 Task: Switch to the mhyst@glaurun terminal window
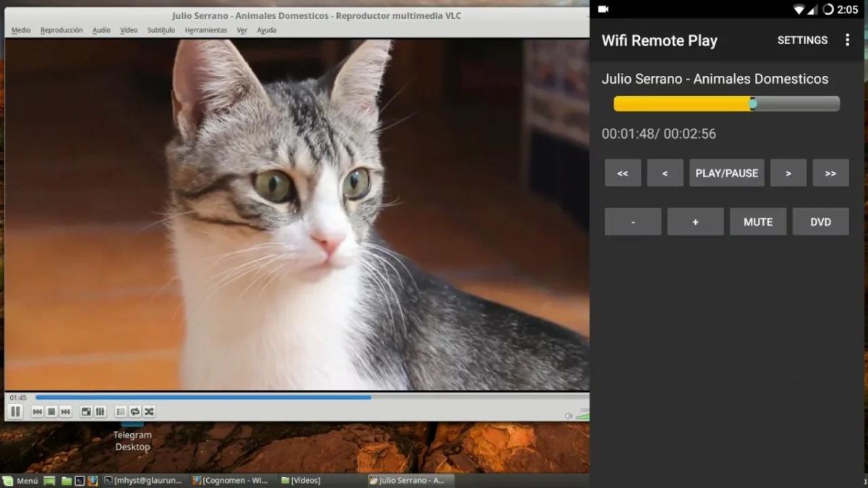point(145,480)
